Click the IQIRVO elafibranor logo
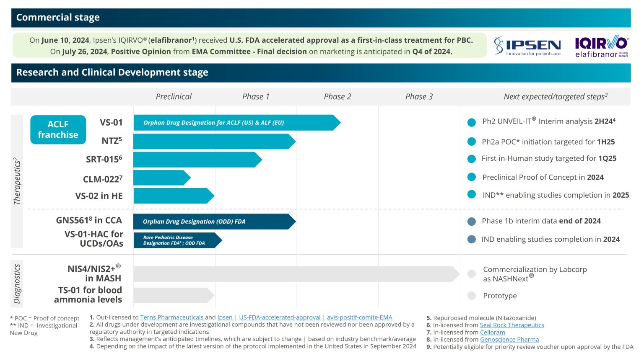 pyautogui.click(x=601, y=46)
